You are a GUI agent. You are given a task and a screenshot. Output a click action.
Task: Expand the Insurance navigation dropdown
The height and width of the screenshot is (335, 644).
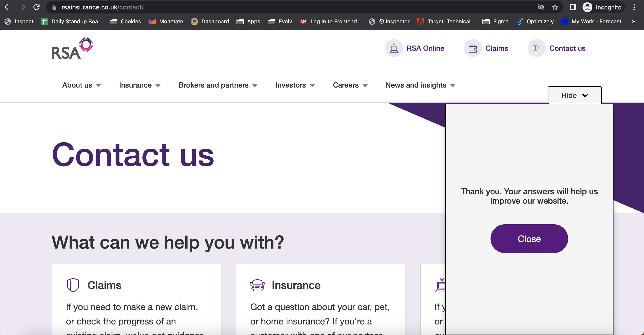[140, 85]
